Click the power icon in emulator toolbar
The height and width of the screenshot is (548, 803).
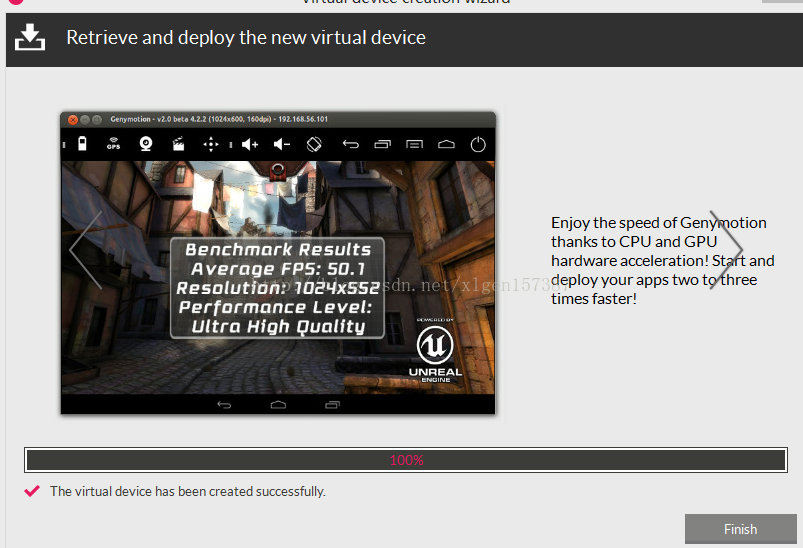tap(478, 144)
